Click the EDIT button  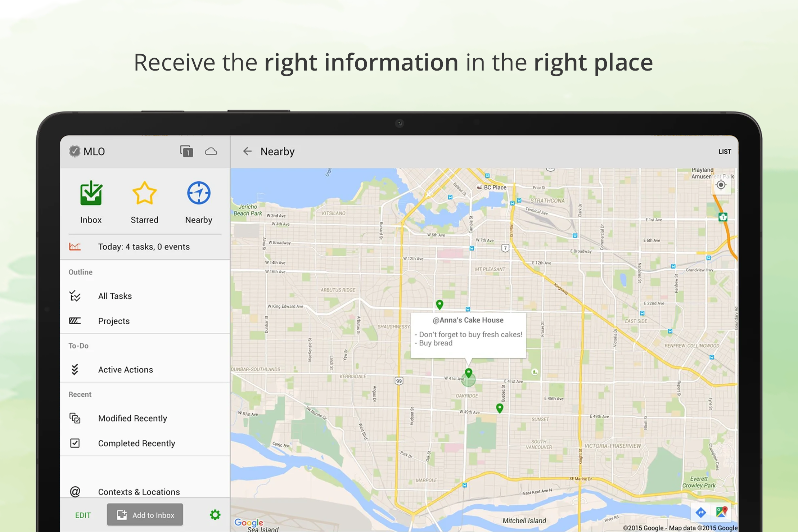[x=83, y=515]
